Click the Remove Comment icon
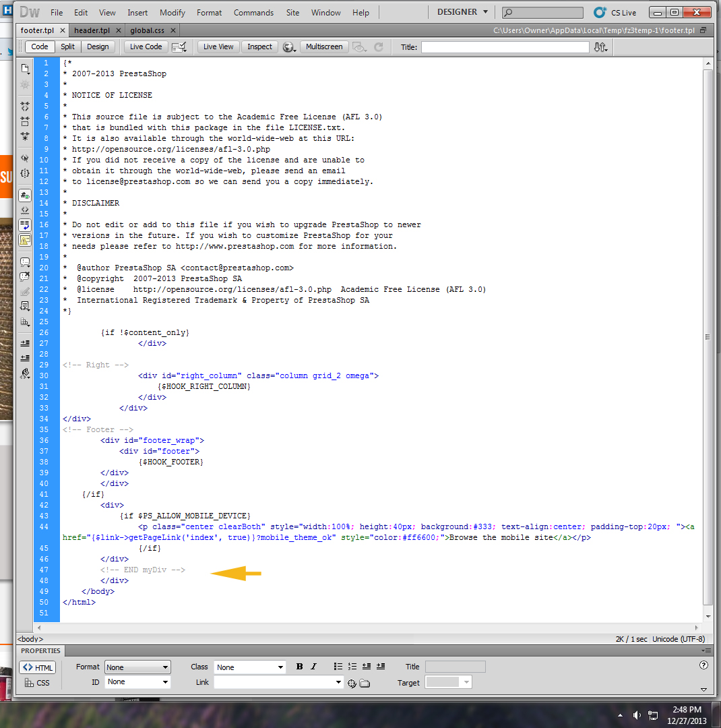The height and width of the screenshot is (728, 721). click(25, 277)
